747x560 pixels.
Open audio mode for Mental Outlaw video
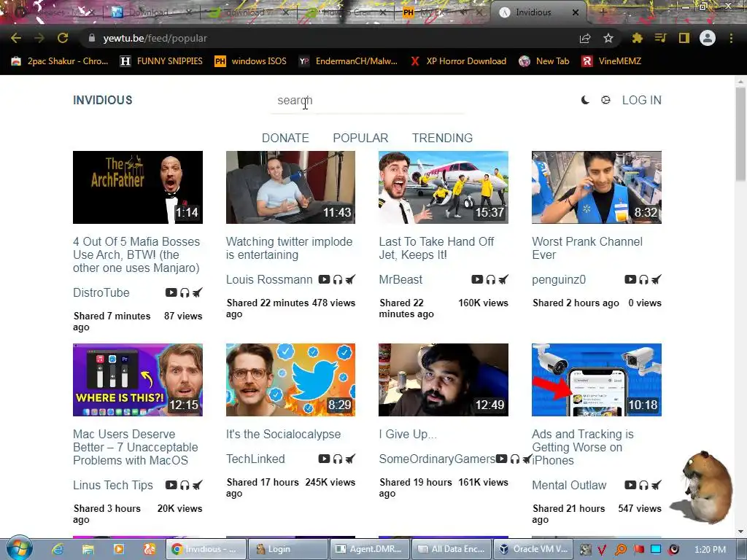[x=643, y=485]
